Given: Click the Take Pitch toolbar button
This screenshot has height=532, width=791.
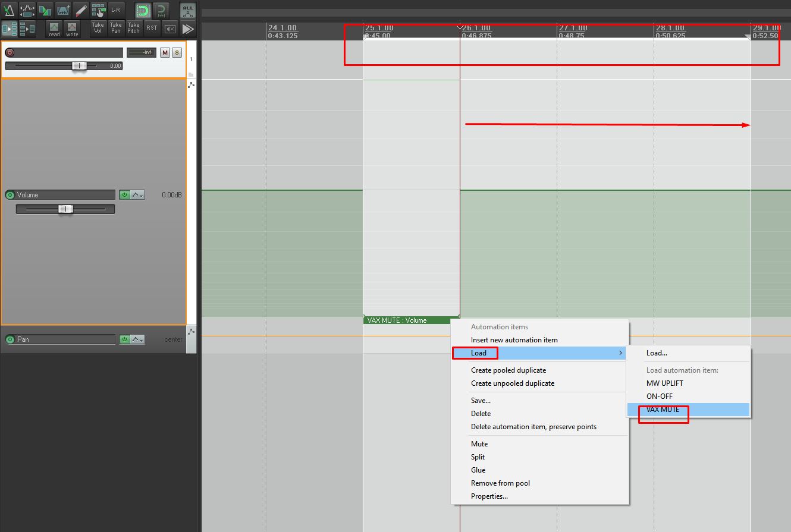Looking at the screenshot, I should tap(134, 28).
